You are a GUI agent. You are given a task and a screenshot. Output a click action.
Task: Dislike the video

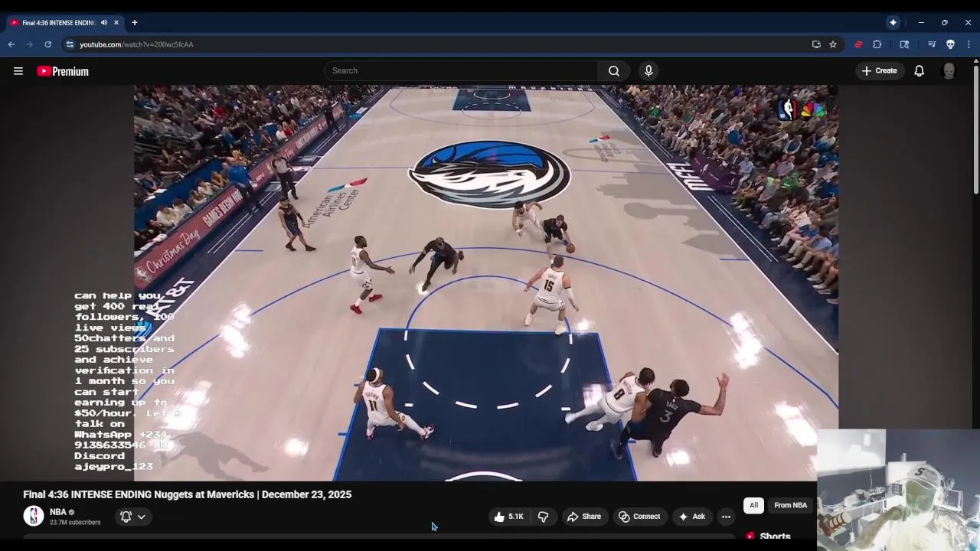point(544,517)
